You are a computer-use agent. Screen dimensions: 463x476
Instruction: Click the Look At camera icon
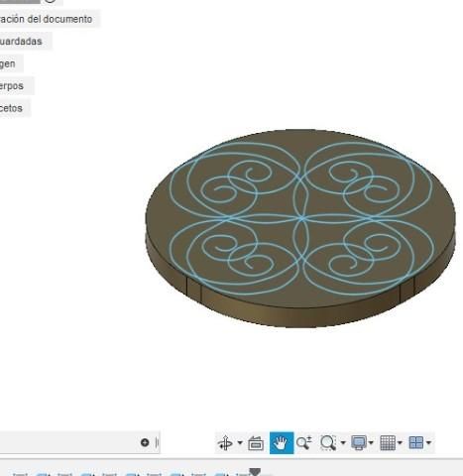pos(256,443)
